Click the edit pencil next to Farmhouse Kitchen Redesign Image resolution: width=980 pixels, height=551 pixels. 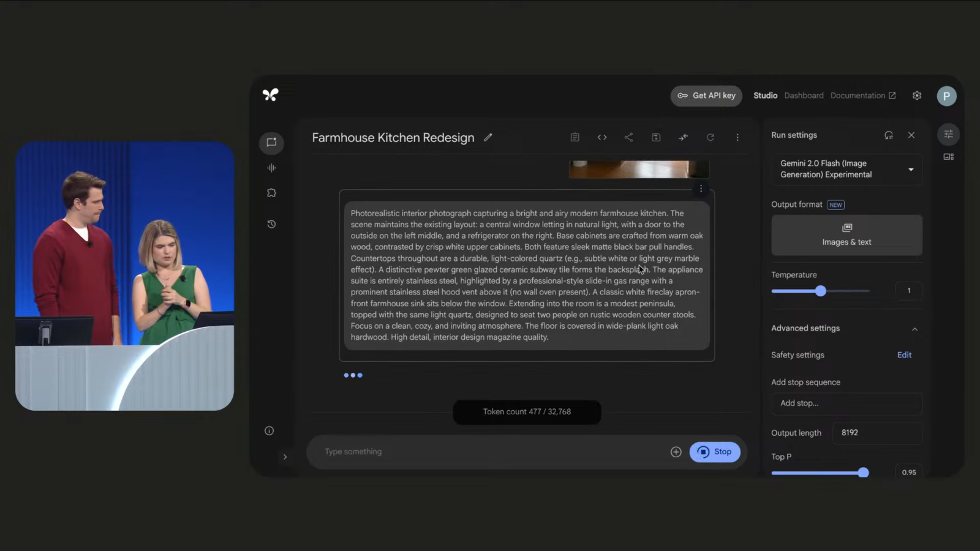coord(488,138)
